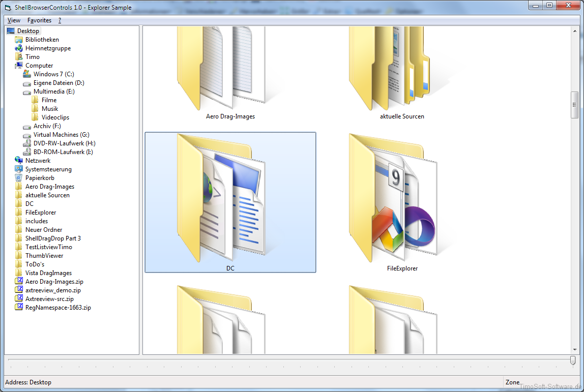Click the Systemsteuerung control panel icon

19,169
